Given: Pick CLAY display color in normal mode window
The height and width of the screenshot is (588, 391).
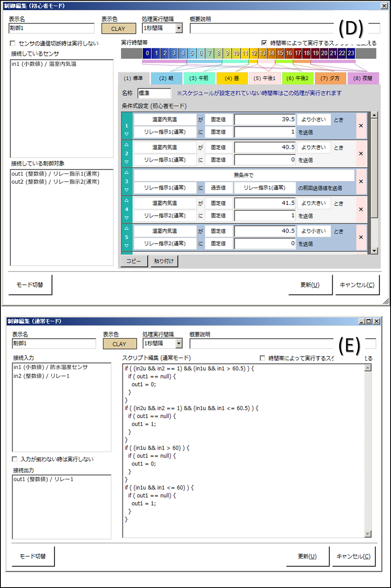Looking at the screenshot, I should click(x=119, y=344).
